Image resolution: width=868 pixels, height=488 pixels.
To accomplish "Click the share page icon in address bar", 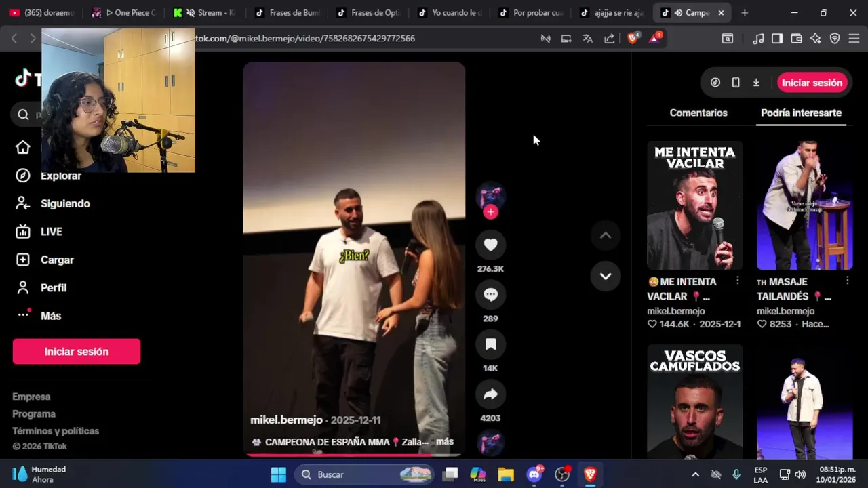I will 610,39.
